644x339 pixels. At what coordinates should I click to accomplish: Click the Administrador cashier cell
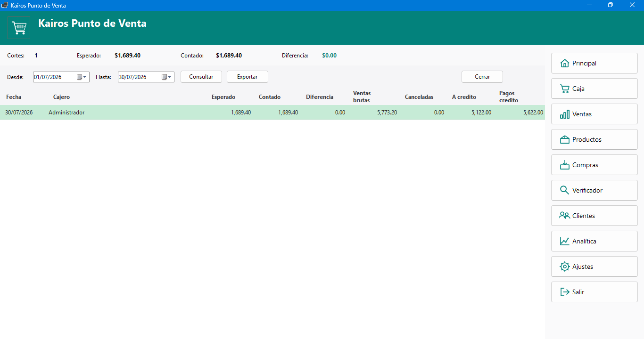[66, 113]
